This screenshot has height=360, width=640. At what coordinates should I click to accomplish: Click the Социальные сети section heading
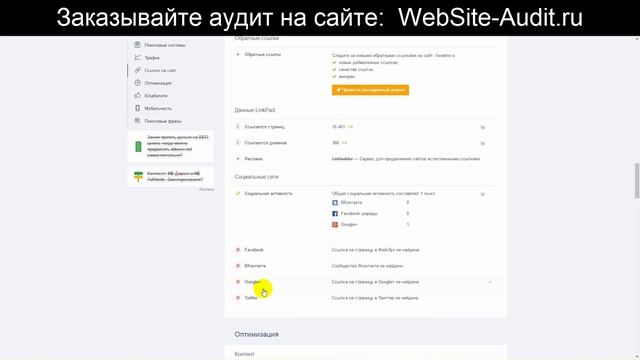click(x=256, y=177)
